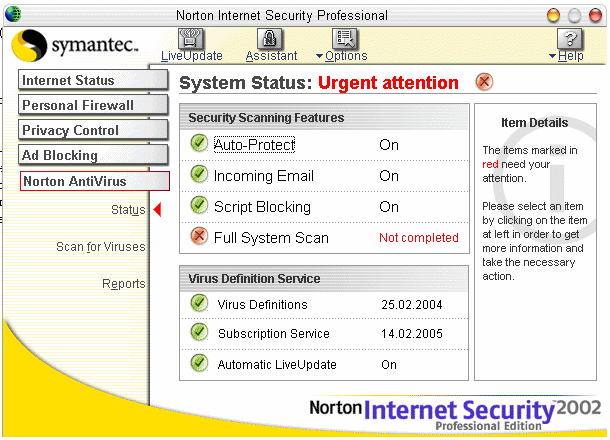Select the Full System Scan item
610x440 pixels.
click(x=271, y=238)
